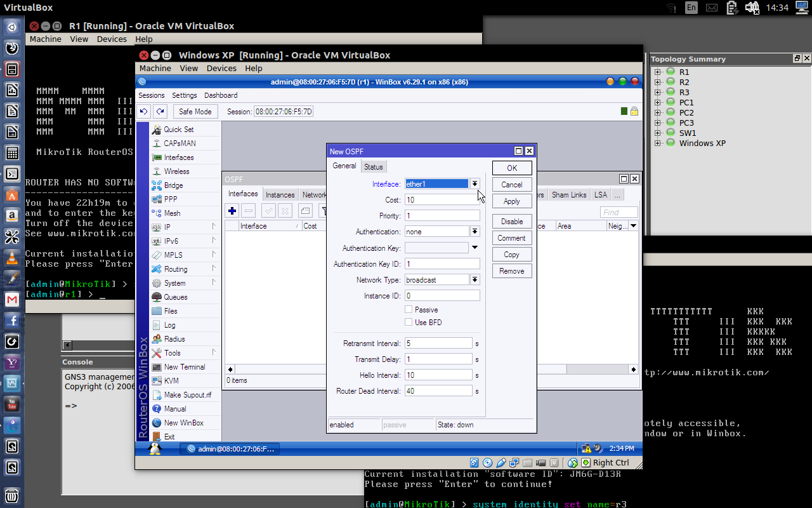
Task: Expand PC2 in Topology Summary
Action: (658, 113)
